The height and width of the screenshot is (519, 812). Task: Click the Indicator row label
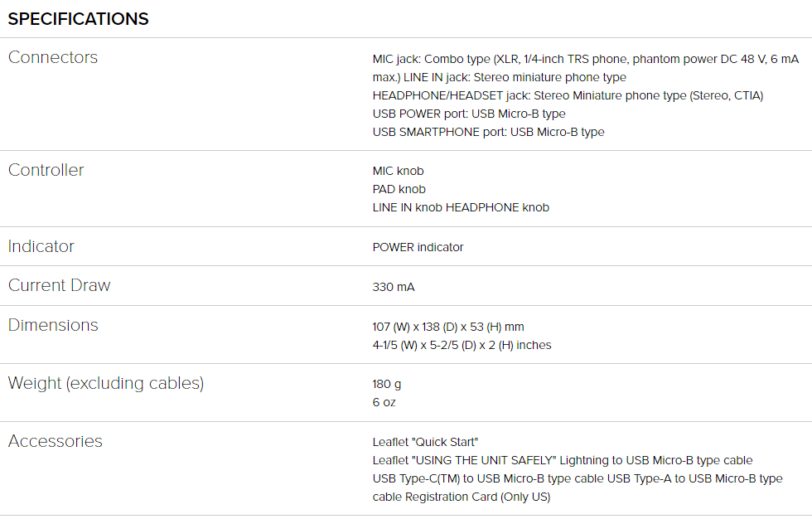click(41, 246)
